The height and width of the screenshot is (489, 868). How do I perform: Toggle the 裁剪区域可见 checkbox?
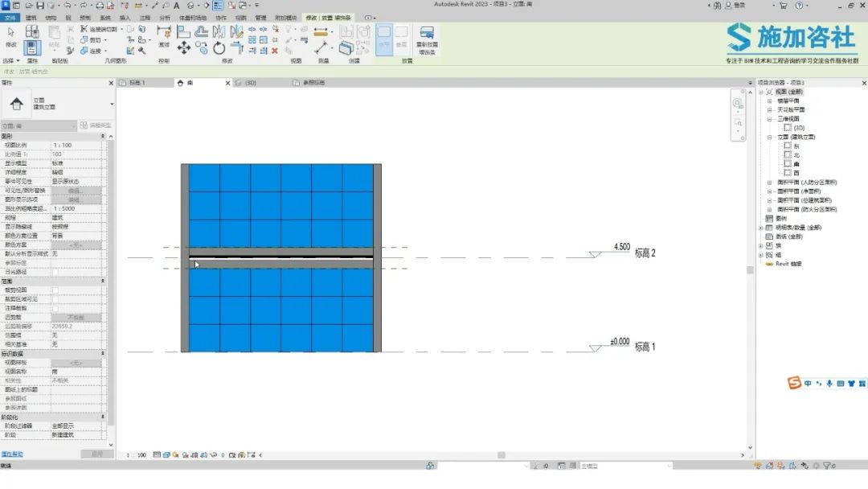55,299
